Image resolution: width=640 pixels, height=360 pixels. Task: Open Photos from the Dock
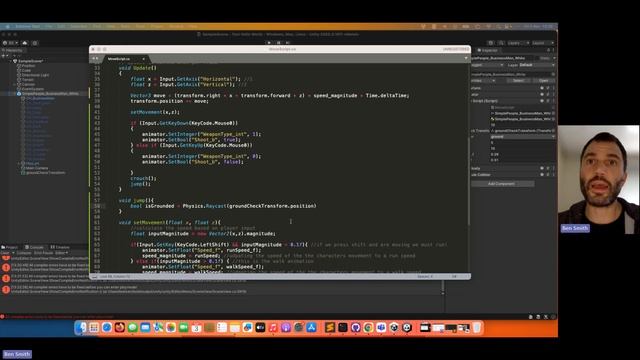pos(171,327)
